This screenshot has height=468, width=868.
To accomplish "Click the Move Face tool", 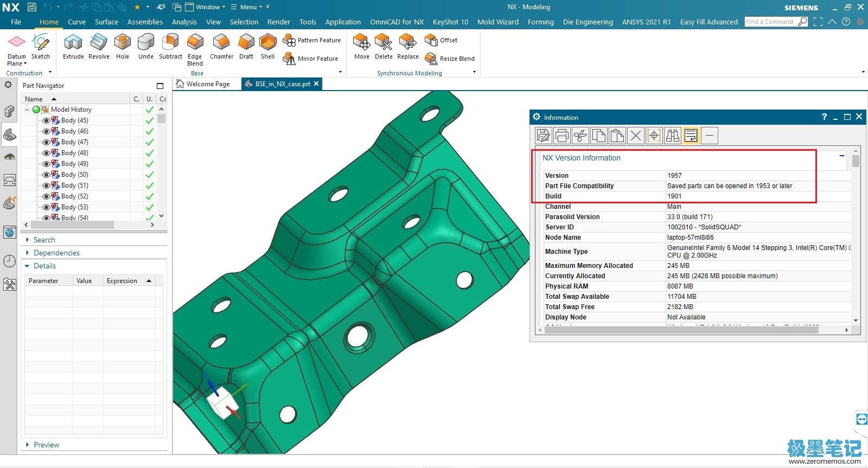I will tap(362, 47).
